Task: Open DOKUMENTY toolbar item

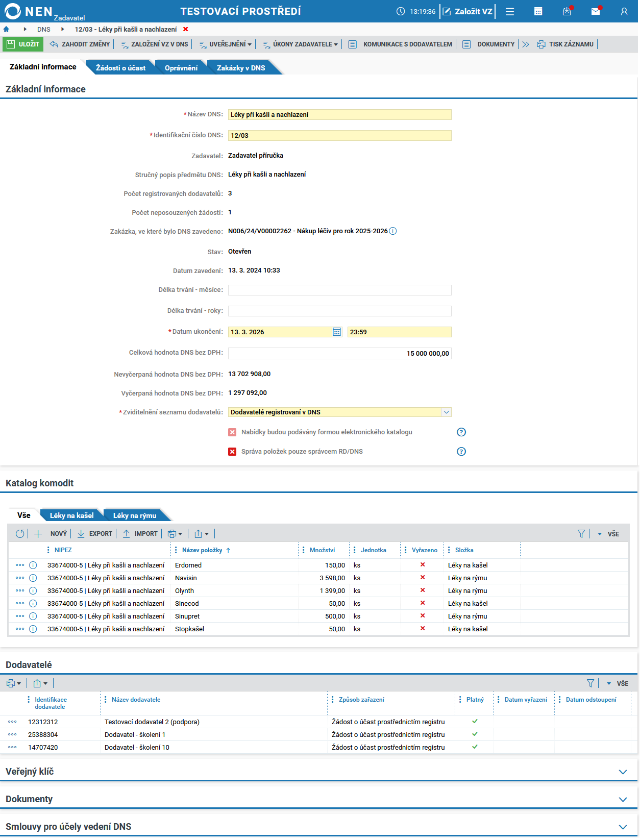Action: click(489, 44)
